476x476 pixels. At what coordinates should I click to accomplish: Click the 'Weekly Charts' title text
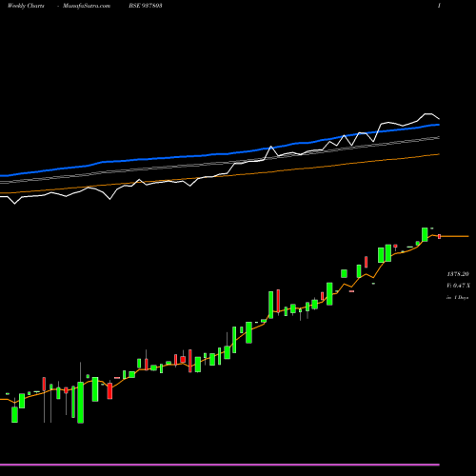point(26,6)
